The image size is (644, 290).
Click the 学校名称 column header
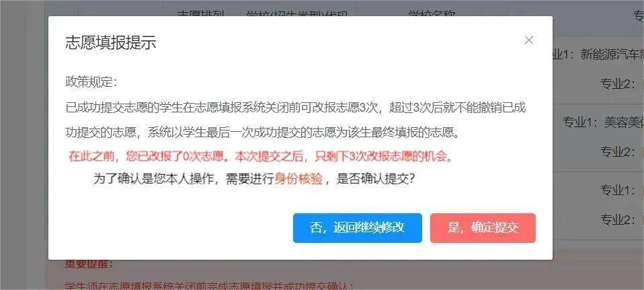tap(432, 13)
